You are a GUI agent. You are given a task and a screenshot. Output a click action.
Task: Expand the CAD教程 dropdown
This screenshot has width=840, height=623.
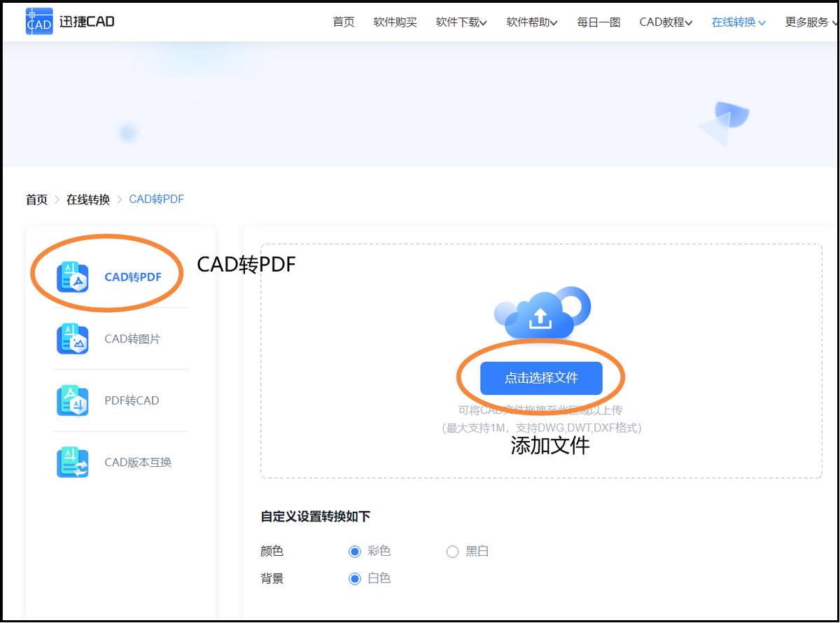pyautogui.click(x=664, y=22)
